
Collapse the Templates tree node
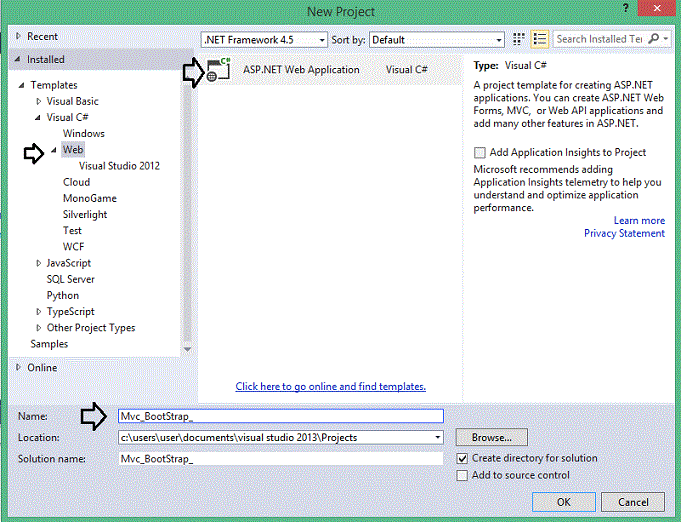tap(21, 85)
